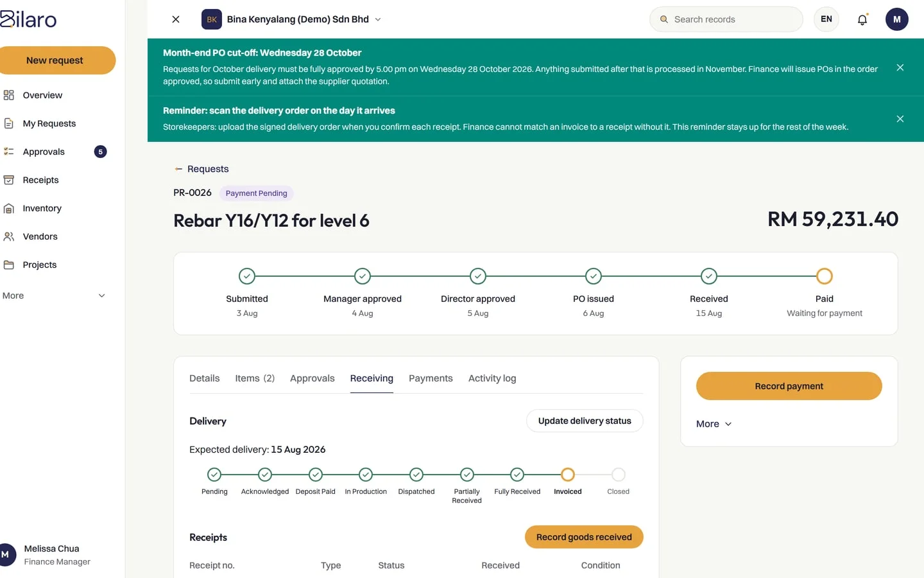Click the Approvals count badge showing 5
The height and width of the screenshot is (578, 924).
click(x=100, y=152)
